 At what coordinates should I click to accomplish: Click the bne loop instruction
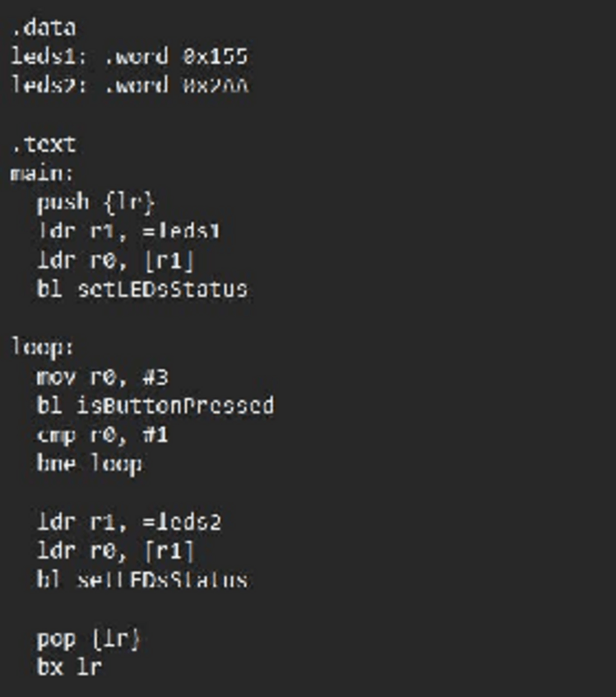click(89, 464)
